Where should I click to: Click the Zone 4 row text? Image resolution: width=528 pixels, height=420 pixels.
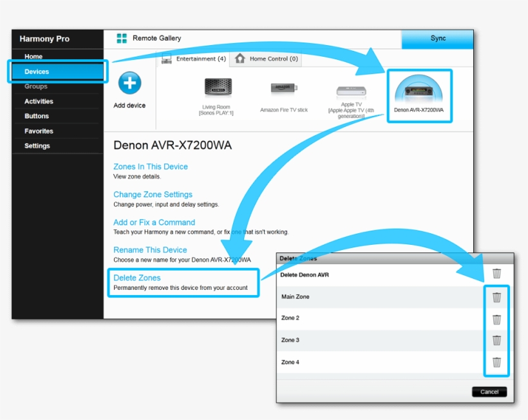tap(290, 363)
